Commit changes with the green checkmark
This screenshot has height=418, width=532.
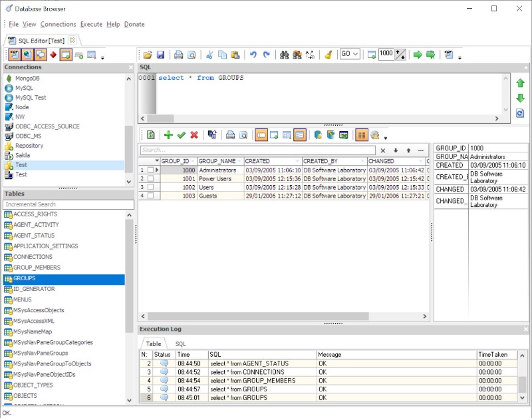click(181, 135)
